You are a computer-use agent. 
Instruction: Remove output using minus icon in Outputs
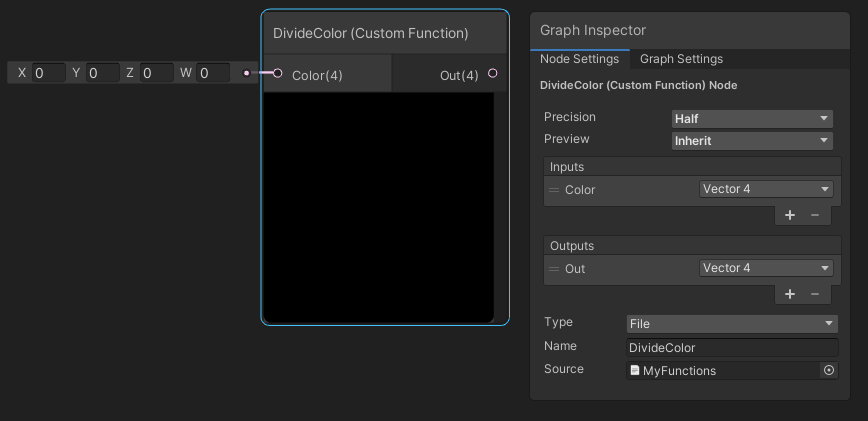815,294
